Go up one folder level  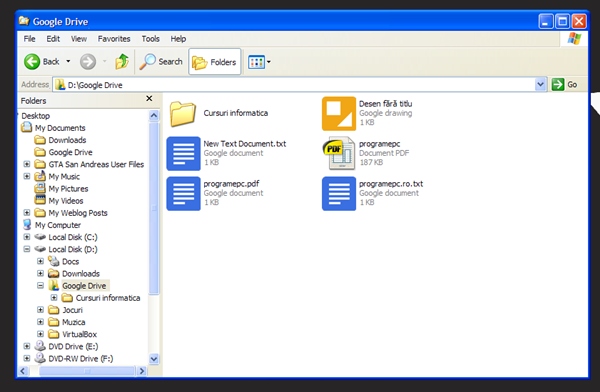(122, 61)
